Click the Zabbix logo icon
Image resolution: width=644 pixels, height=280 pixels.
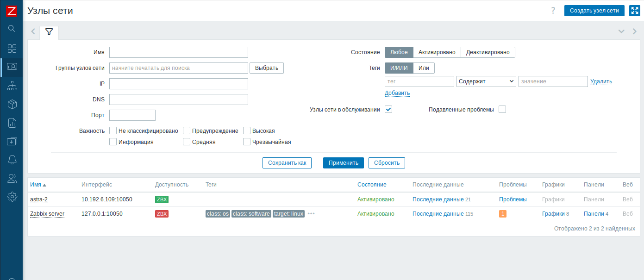[x=12, y=11]
